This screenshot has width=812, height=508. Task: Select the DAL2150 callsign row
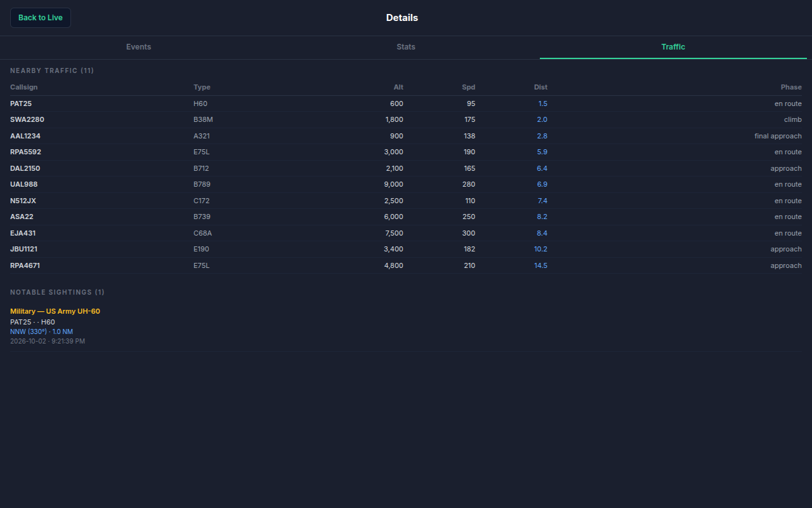[x=406, y=168]
